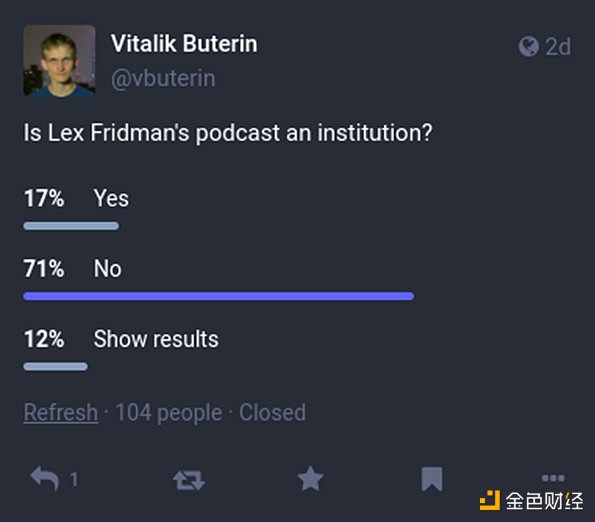595x522 pixels.
Task: Click the Refresh poll link
Action: (61, 412)
